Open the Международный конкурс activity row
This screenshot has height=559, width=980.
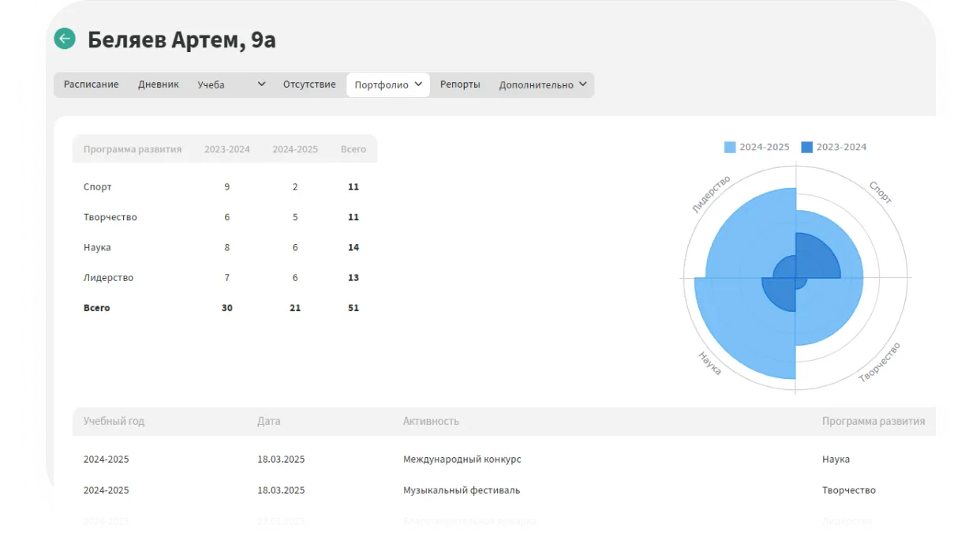[462, 460]
